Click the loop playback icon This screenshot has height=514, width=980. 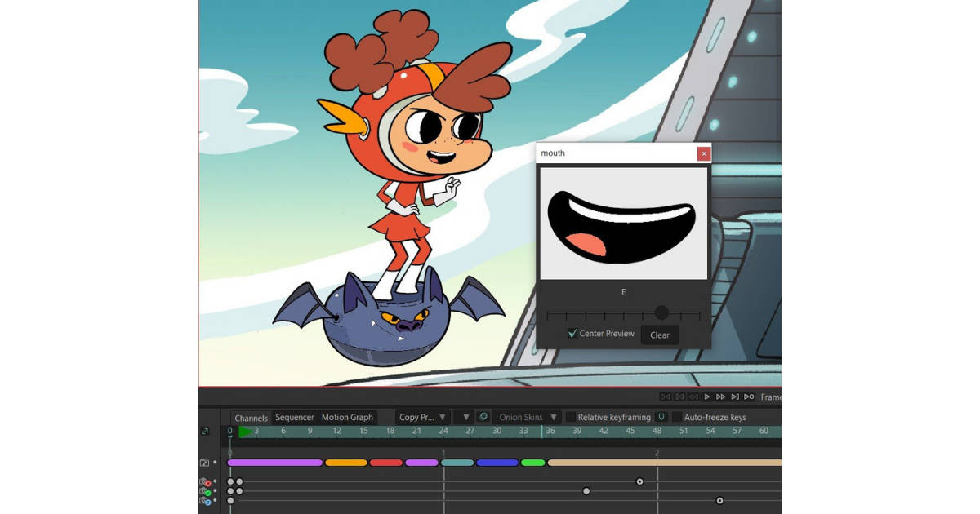click(x=750, y=397)
